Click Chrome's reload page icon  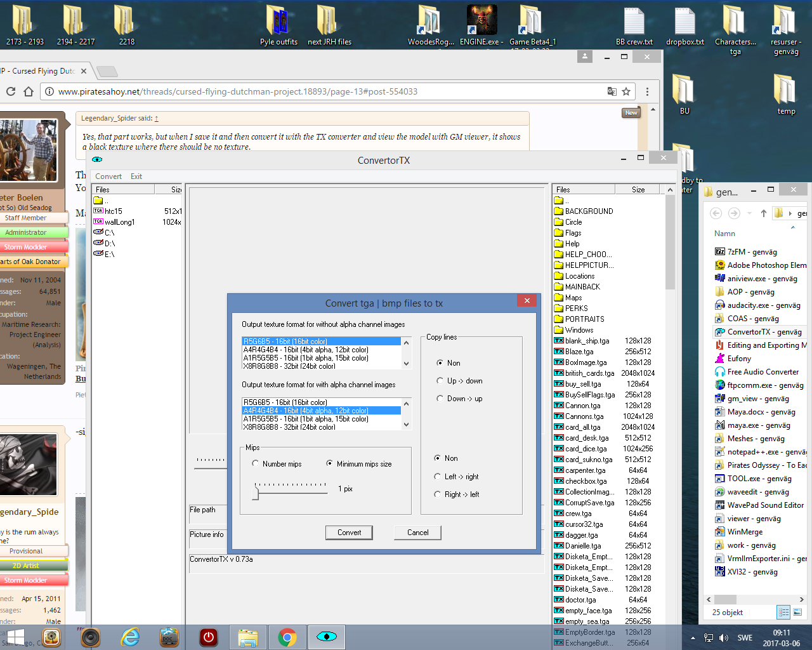pyautogui.click(x=10, y=91)
